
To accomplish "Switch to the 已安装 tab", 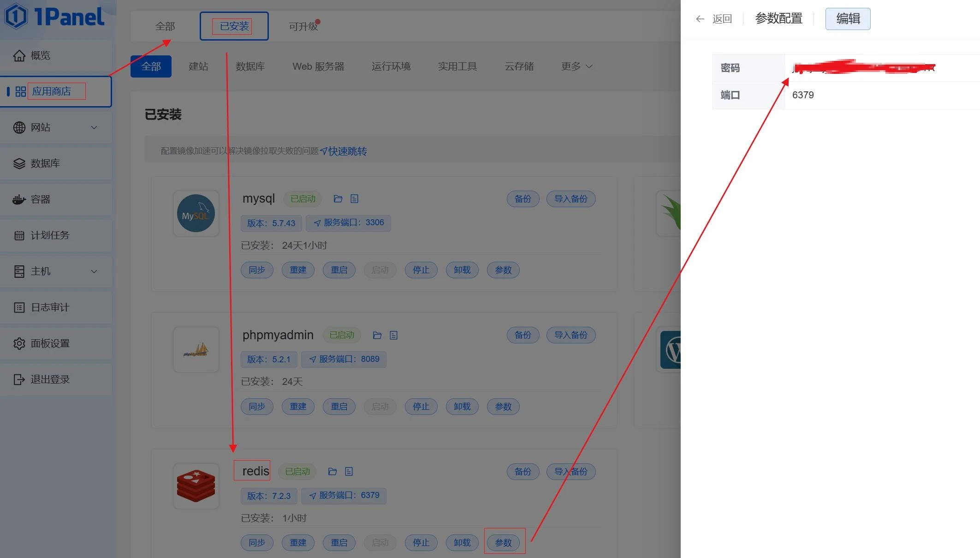I will (234, 26).
